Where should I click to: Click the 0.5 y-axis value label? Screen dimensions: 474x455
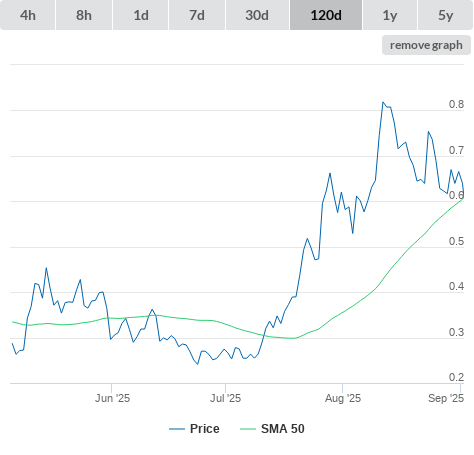click(x=456, y=241)
